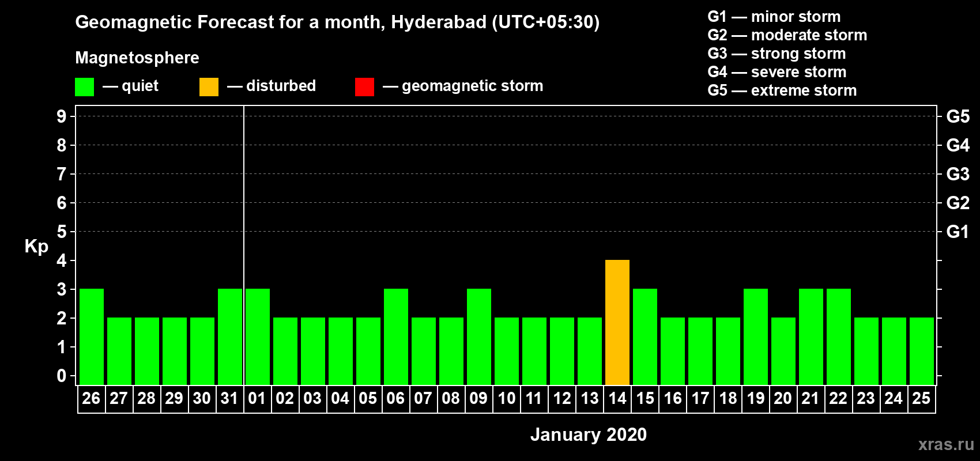The image size is (980, 461).
Task: Click the green bar above date 21
Action: pyautogui.click(x=811, y=337)
